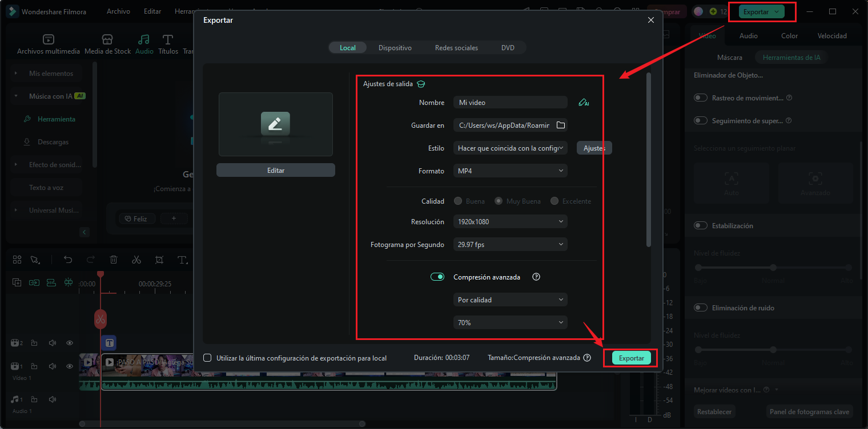Hide video track 2 with eye icon
The image size is (868, 429).
[70, 343]
